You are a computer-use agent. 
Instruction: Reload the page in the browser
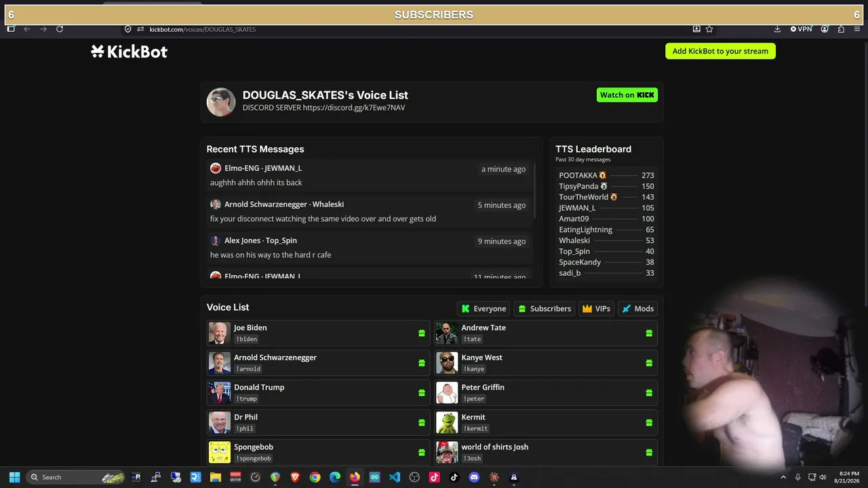(x=60, y=29)
